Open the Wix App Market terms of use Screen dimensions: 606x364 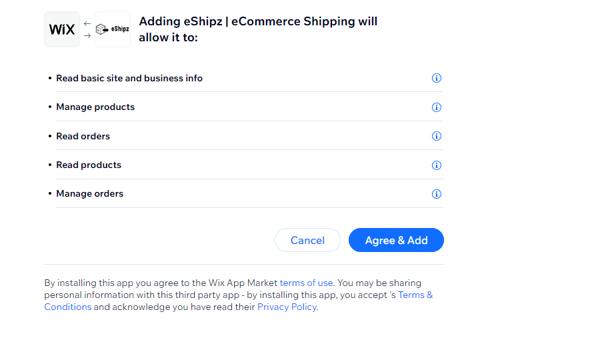(x=306, y=283)
